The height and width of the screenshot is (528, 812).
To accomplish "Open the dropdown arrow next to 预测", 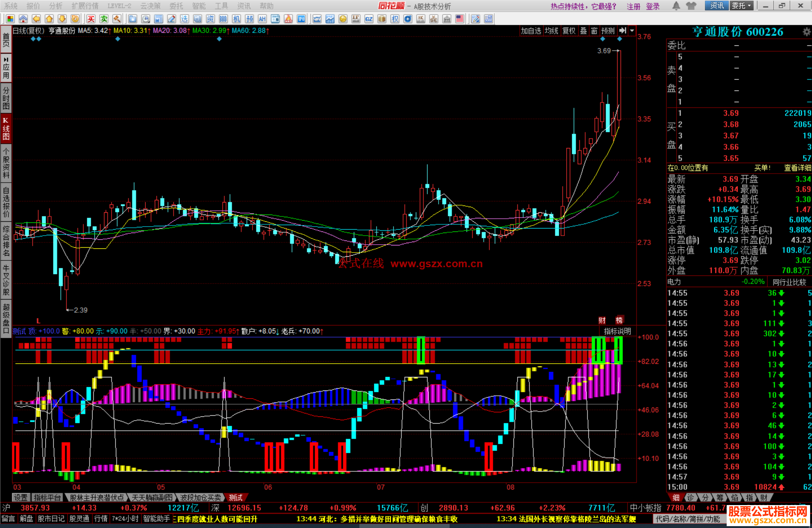I will tap(632, 31).
